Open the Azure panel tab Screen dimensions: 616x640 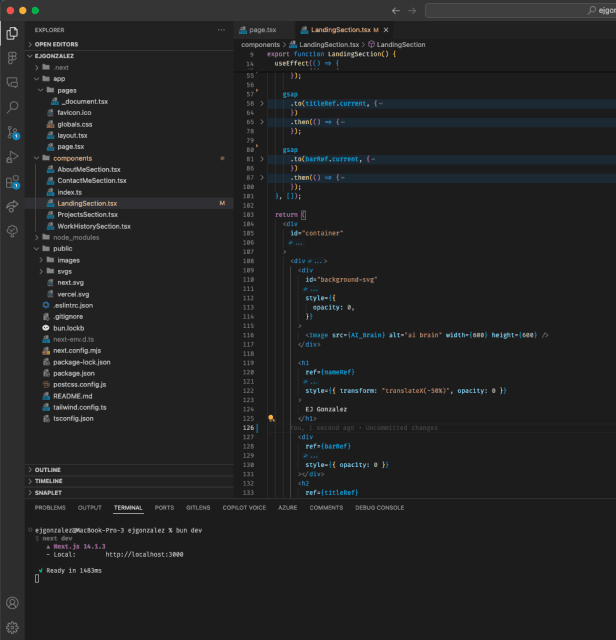click(287, 507)
